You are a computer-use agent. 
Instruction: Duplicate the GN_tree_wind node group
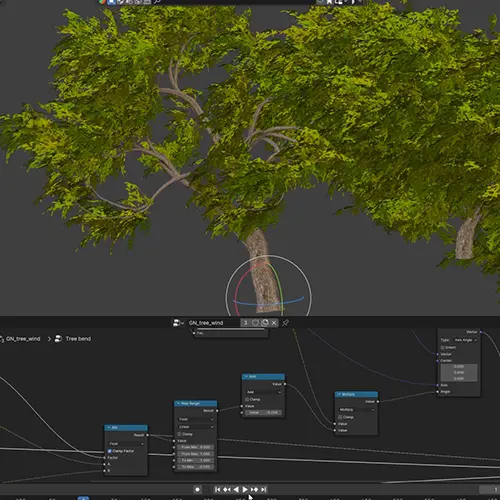(x=265, y=323)
